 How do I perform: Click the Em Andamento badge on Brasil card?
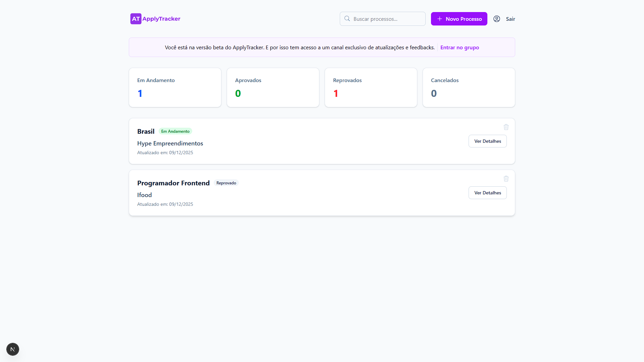point(175,131)
